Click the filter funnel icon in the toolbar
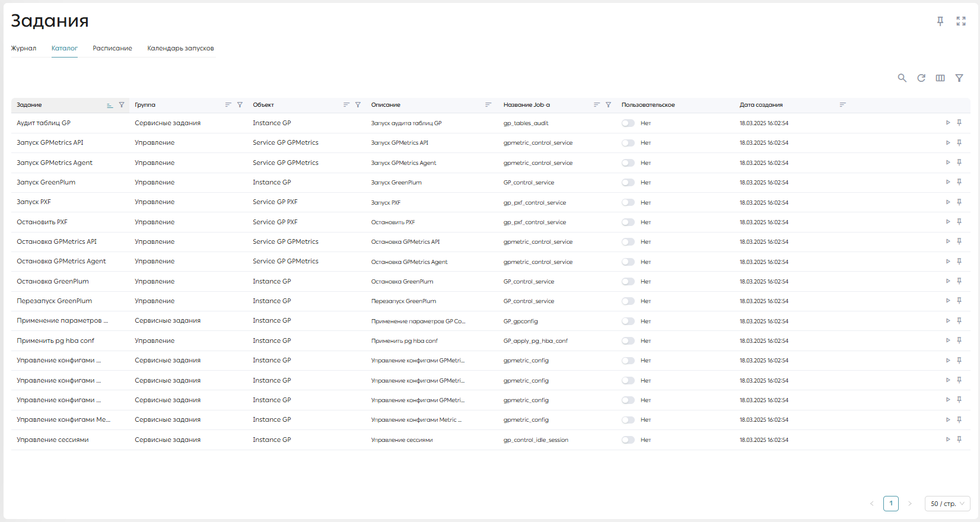This screenshot has height=522, width=980. click(959, 78)
